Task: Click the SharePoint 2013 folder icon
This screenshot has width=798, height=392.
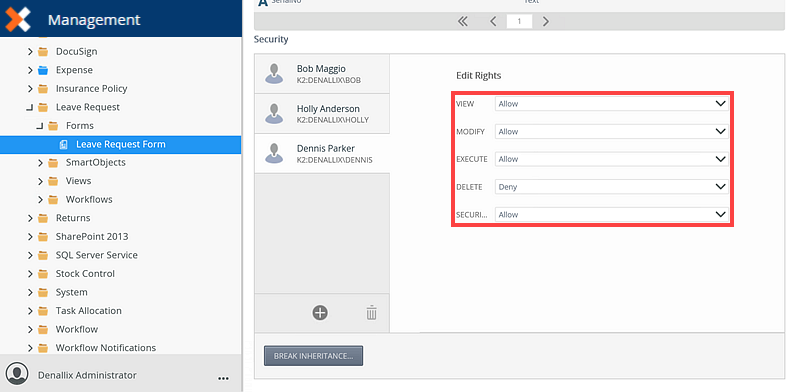Action: (43, 237)
